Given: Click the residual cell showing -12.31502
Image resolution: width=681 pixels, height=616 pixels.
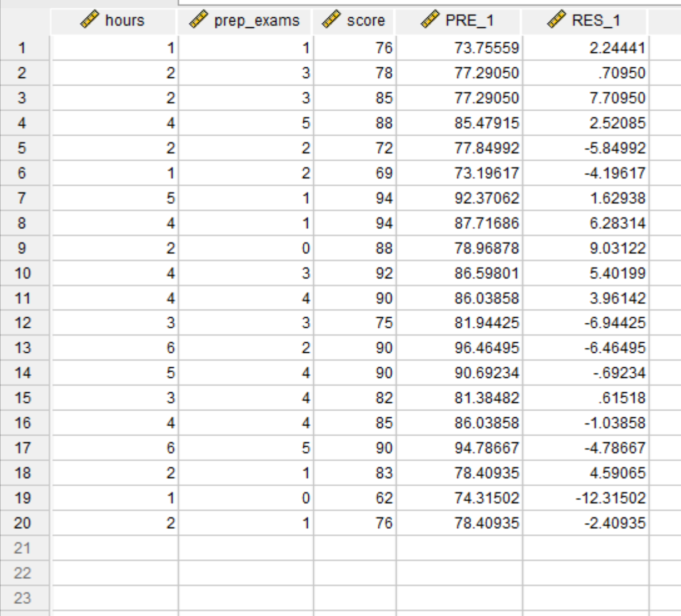Looking at the screenshot, I should pyautogui.click(x=586, y=498).
